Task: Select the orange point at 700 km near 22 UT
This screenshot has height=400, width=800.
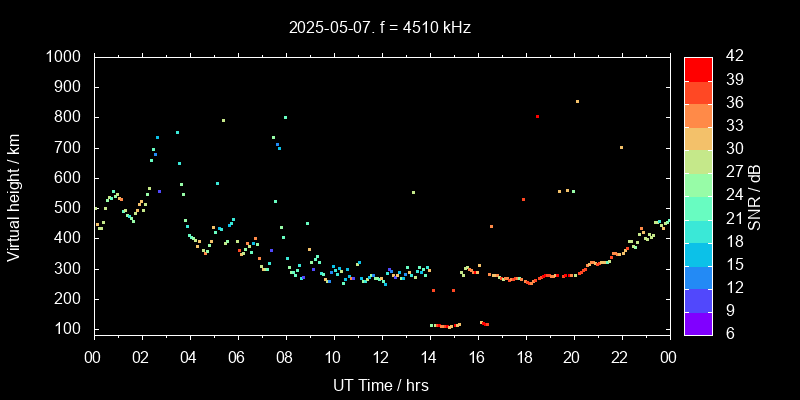Action: tap(621, 148)
